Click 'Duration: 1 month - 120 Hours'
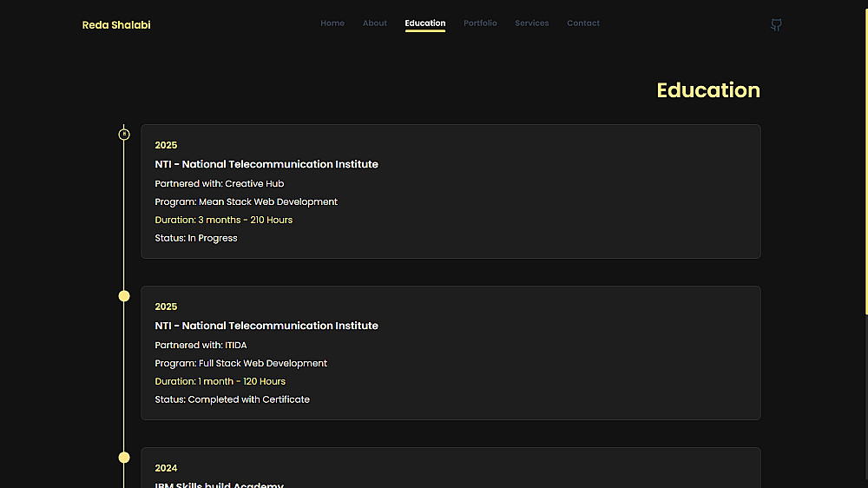 220,382
